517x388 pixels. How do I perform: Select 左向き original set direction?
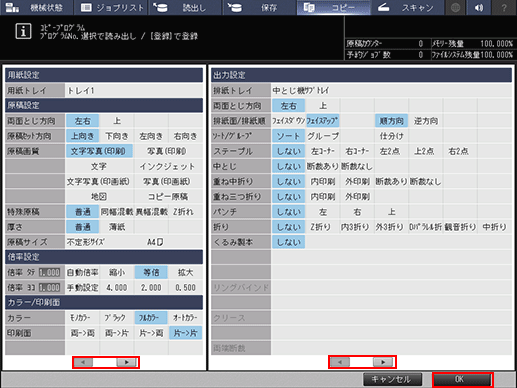(151, 136)
